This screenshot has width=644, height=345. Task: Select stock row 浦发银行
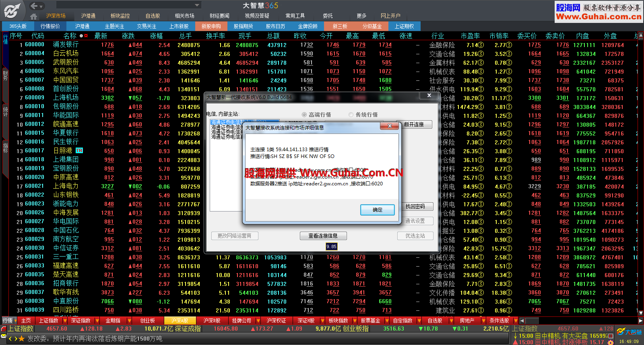(x=322, y=45)
